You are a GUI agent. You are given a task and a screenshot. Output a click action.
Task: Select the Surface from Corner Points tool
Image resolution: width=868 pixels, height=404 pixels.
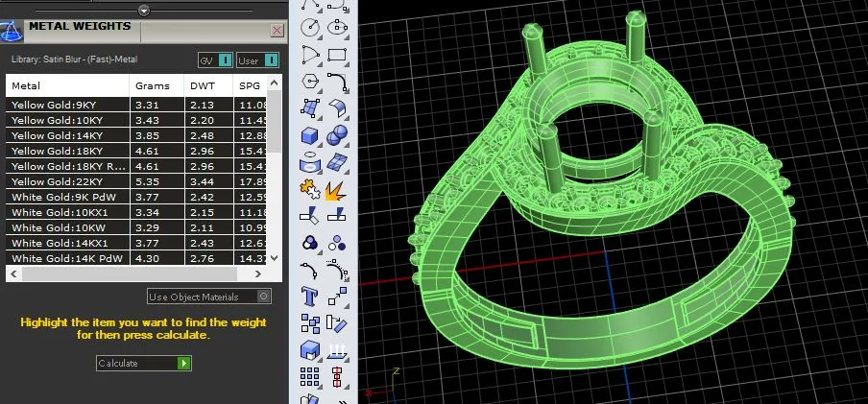(311, 108)
